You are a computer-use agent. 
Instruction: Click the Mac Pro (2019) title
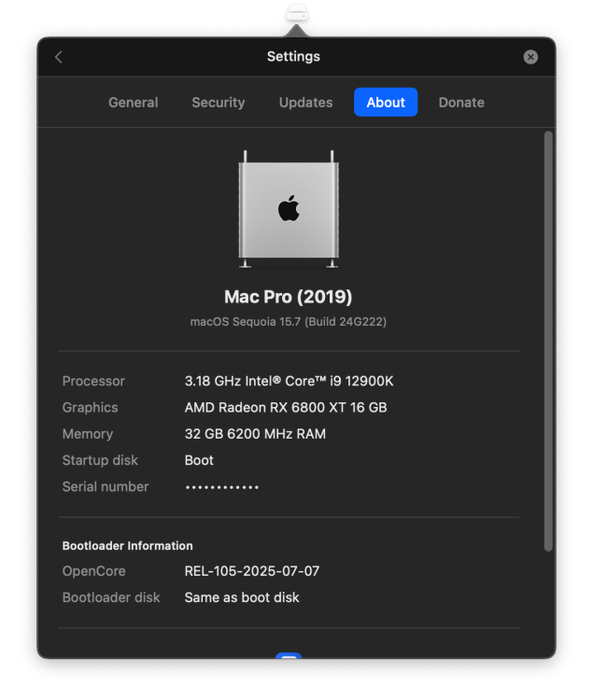288,297
